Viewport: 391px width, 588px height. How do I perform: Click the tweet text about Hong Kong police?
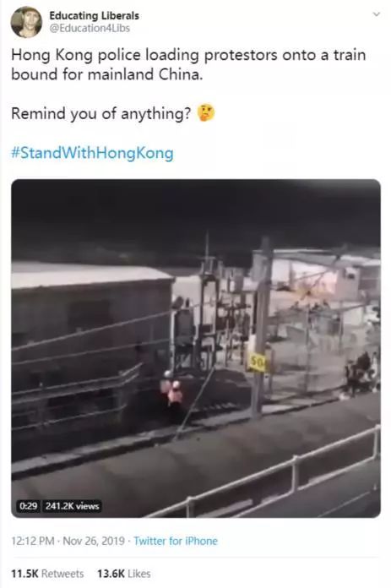tap(188, 64)
